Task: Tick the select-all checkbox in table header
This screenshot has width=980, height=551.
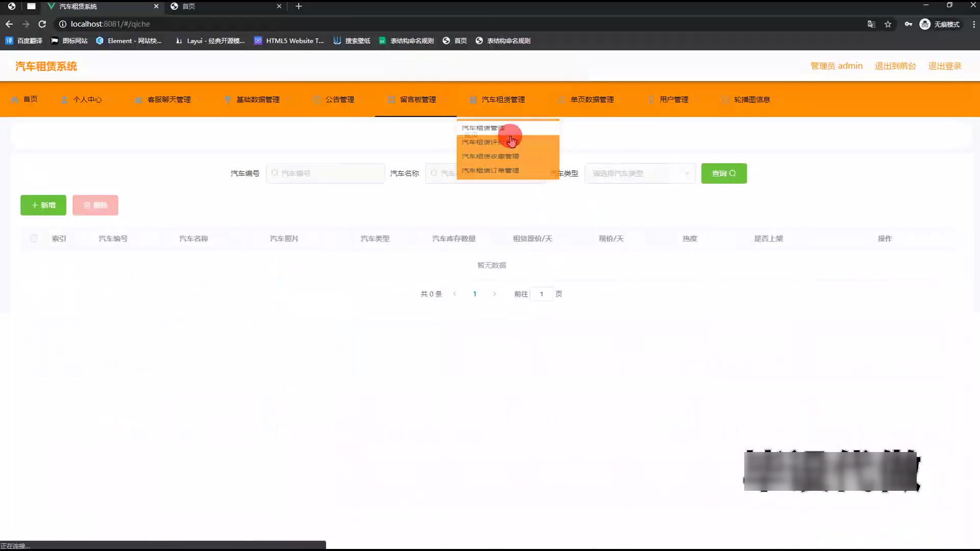Action: (x=34, y=238)
